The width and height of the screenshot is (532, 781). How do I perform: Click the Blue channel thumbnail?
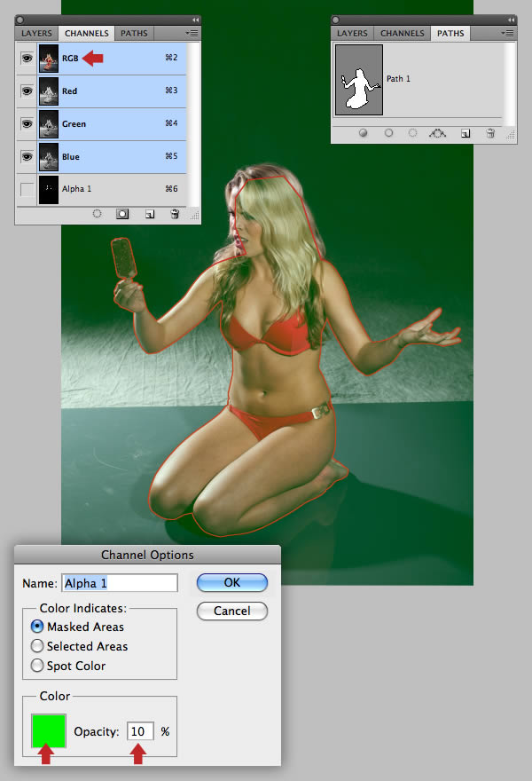(x=49, y=157)
